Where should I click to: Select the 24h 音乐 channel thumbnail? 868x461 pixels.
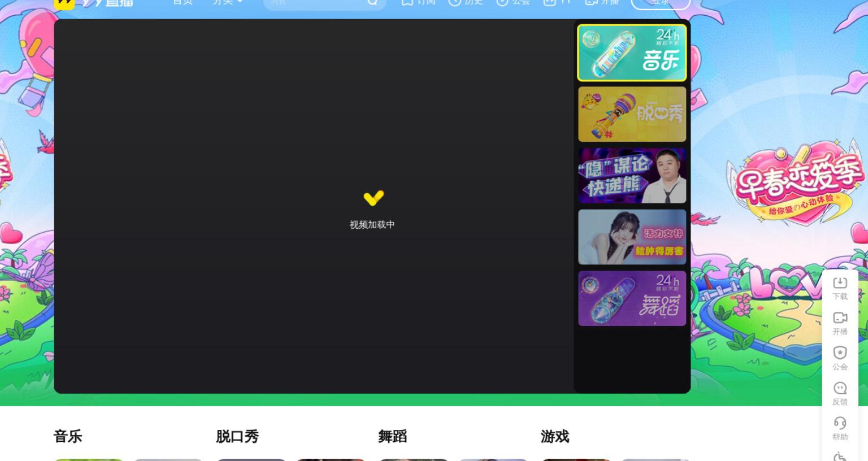point(632,53)
